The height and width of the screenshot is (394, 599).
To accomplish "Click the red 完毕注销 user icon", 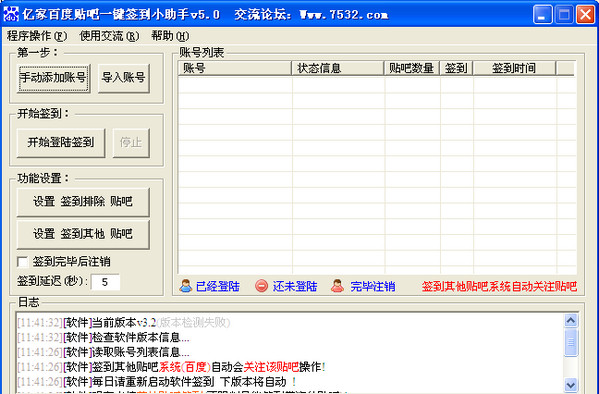I will tap(337, 286).
